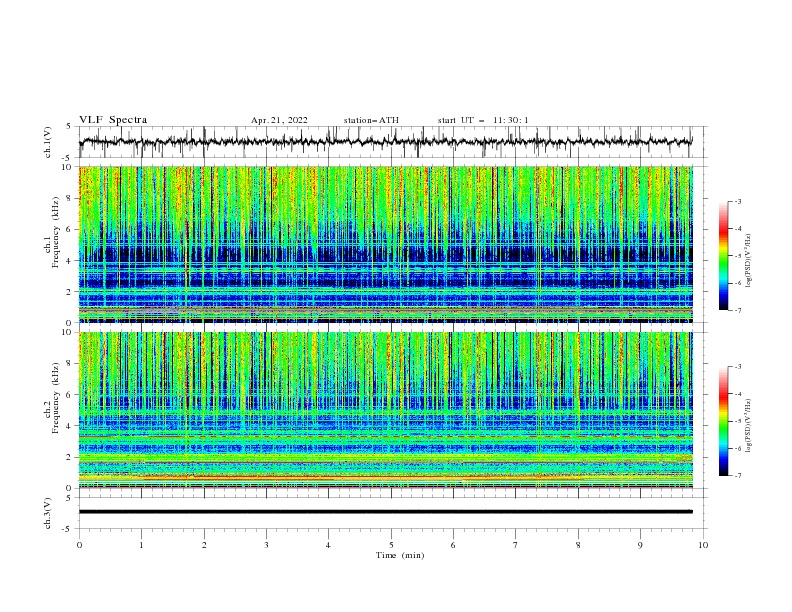Click the "-7" tick on ch.1 colorbar
Screen dimensions: 792x612
[x=738, y=310]
